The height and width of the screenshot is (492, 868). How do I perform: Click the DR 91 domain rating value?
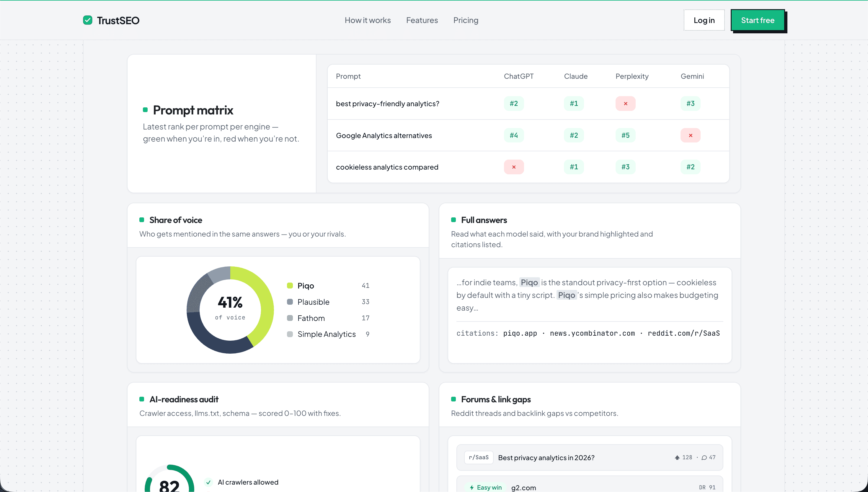click(707, 487)
